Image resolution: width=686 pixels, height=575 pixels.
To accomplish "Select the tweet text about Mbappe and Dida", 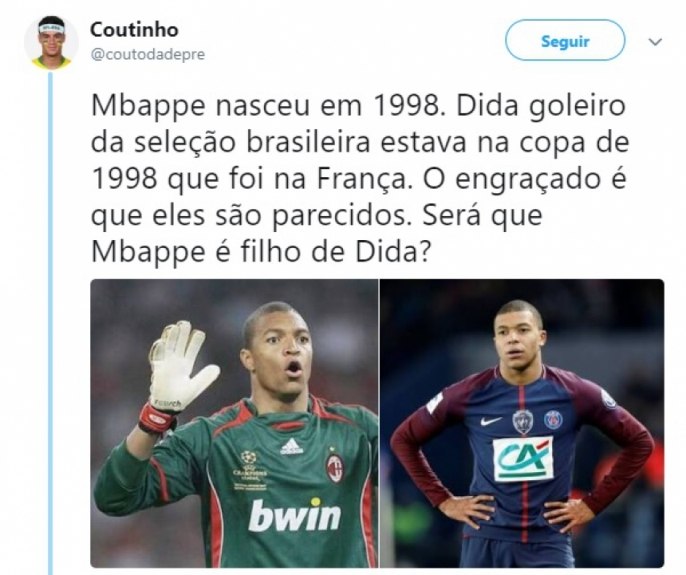I will click(360, 179).
